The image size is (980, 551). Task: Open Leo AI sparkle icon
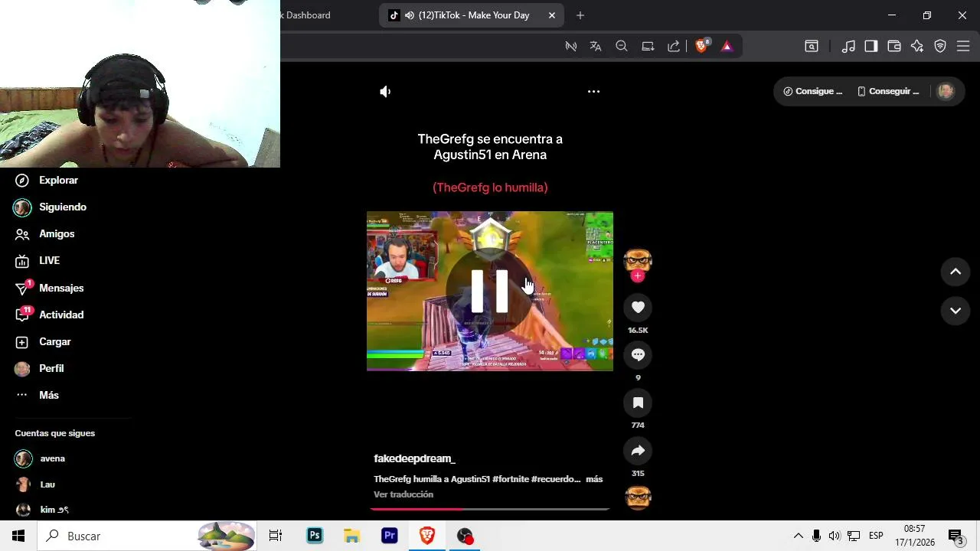click(917, 47)
